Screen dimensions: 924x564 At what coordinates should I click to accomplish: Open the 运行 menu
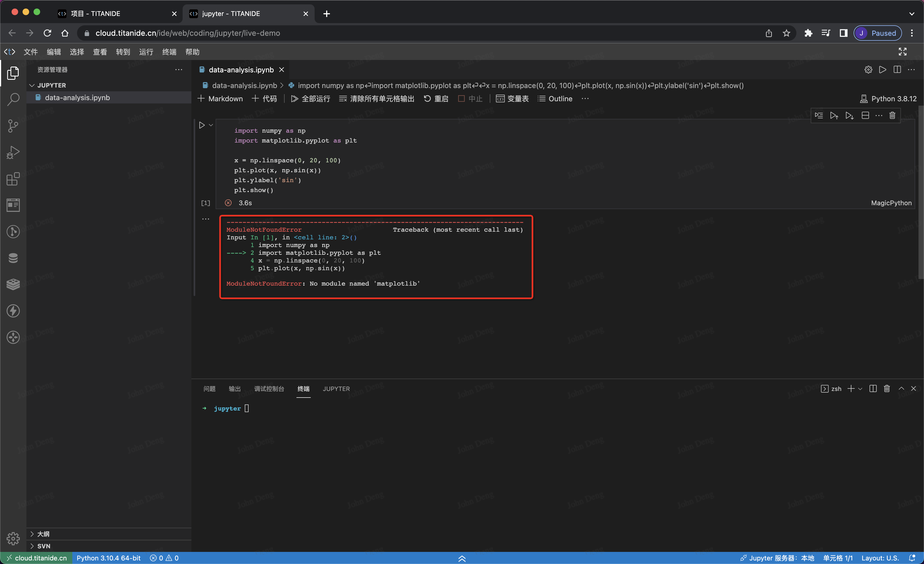tap(146, 52)
